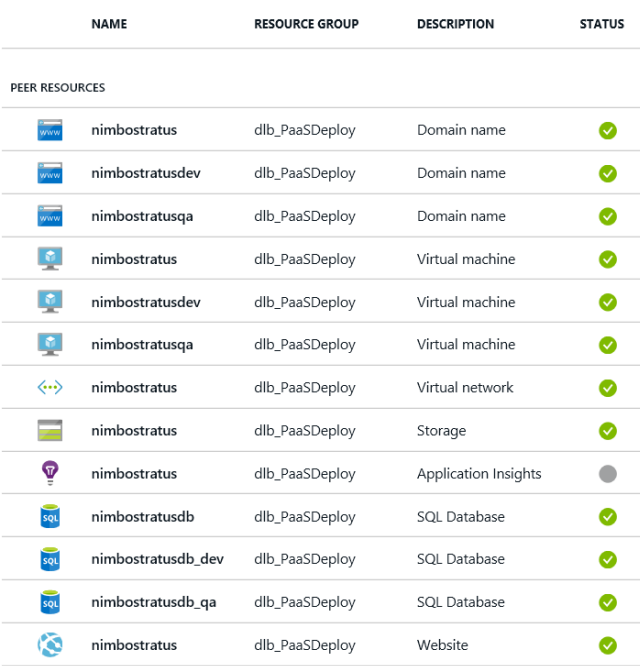Open nimbostratusdev Virtual machine name

(x=146, y=302)
